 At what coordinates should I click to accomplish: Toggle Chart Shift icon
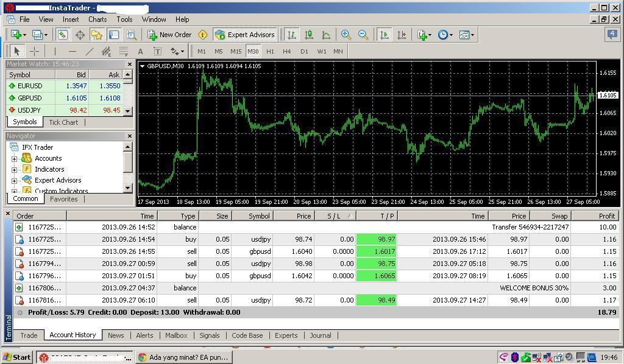(402, 35)
